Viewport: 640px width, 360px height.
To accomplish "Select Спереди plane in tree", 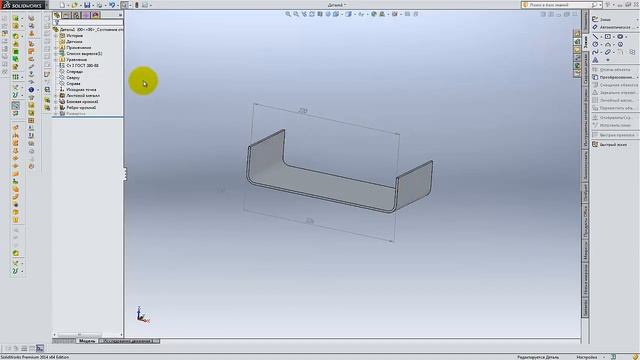I will pyautogui.click(x=74, y=72).
